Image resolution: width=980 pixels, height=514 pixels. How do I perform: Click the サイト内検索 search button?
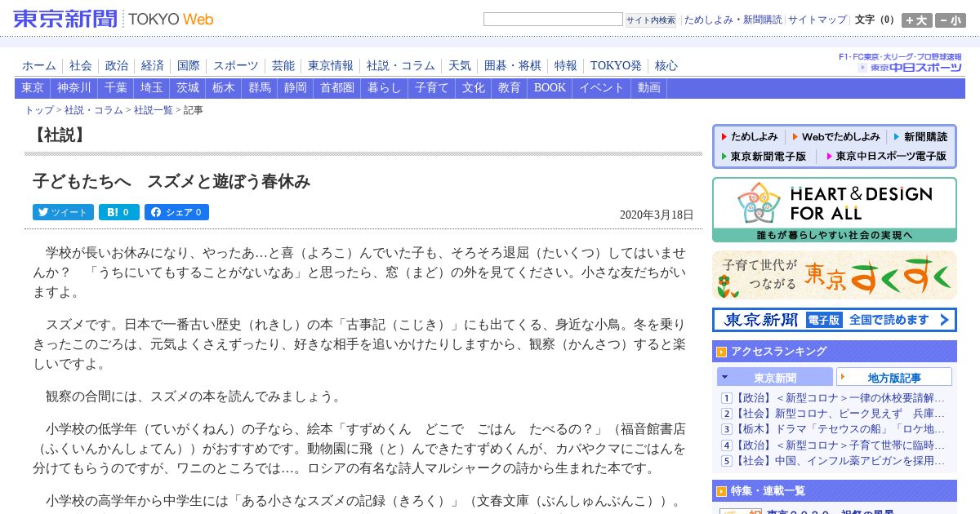coord(651,20)
